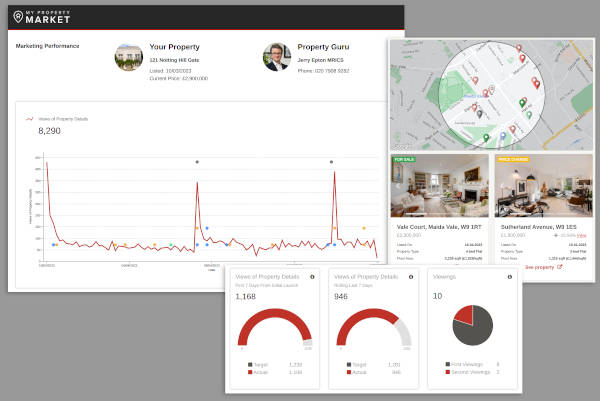
Task: Open the Sutherland Avenue interior photo
Action: pos(544,186)
